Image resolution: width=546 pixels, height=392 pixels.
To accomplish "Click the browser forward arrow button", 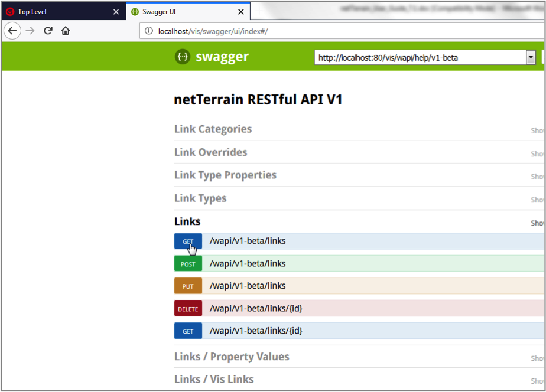I will (30, 31).
